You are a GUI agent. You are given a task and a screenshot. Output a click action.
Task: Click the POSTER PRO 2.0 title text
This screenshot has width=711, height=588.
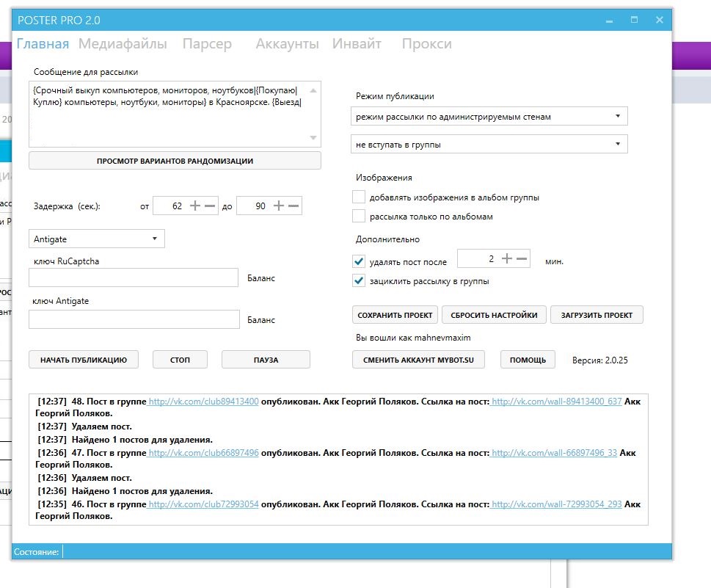[59, 21]
